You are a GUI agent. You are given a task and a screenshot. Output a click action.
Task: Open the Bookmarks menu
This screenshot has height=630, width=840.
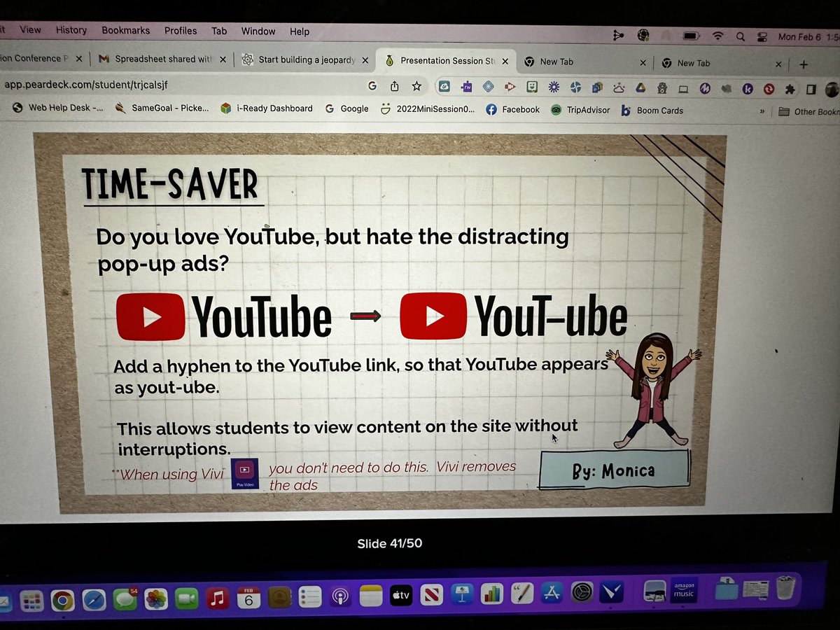[125, 30]
